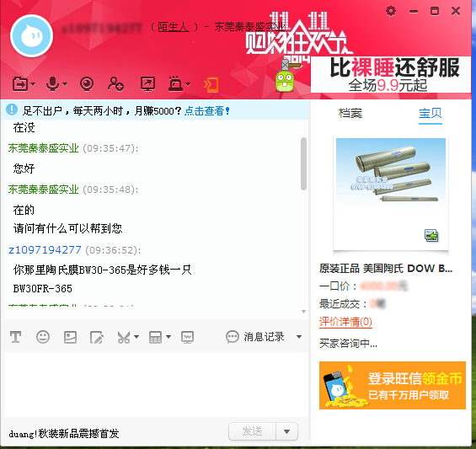Click sender name z1097194277 in chat
The height and width of the screenshot is (449, 476).
pos(45,250)
